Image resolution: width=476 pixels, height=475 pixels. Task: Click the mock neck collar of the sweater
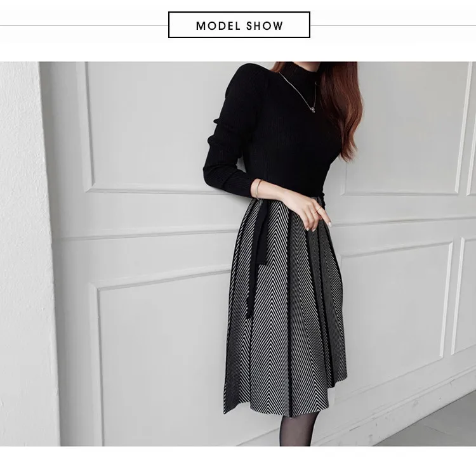tap(302, 68)
